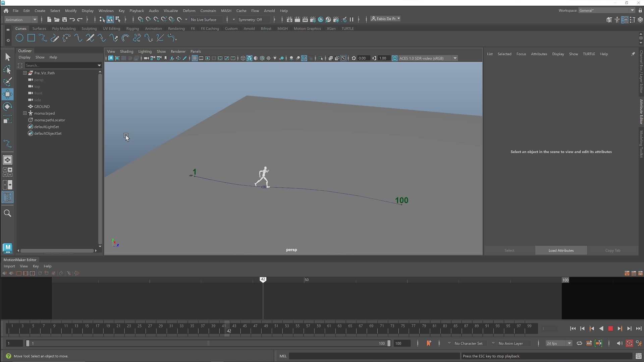Select the Rotate tool in the toolbox
The image size is (644, 362).
[x=7, y=107]
